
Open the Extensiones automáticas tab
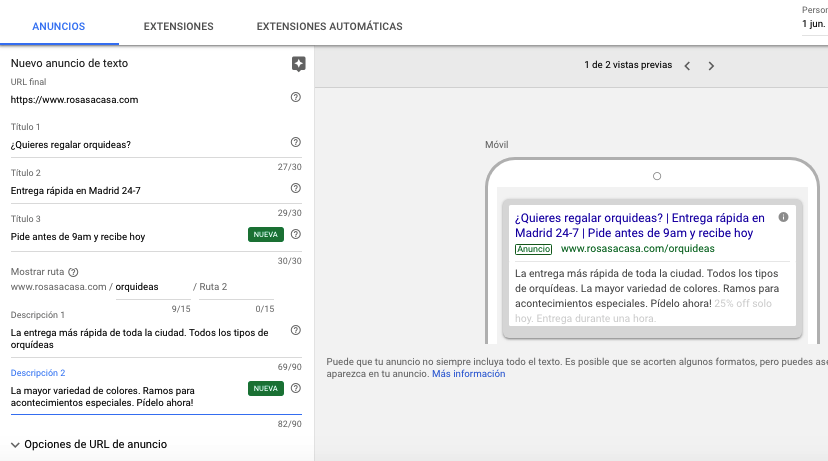329,26
